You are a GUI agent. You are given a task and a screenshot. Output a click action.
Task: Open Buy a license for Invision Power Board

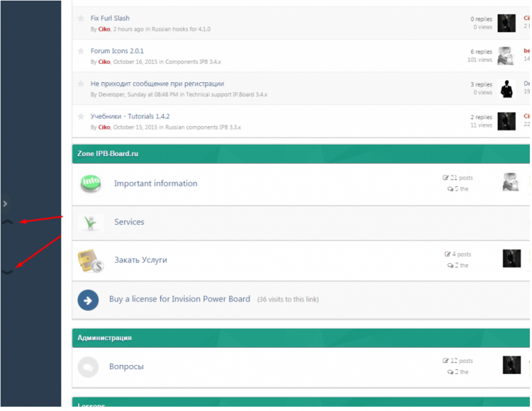click(179, 299)
